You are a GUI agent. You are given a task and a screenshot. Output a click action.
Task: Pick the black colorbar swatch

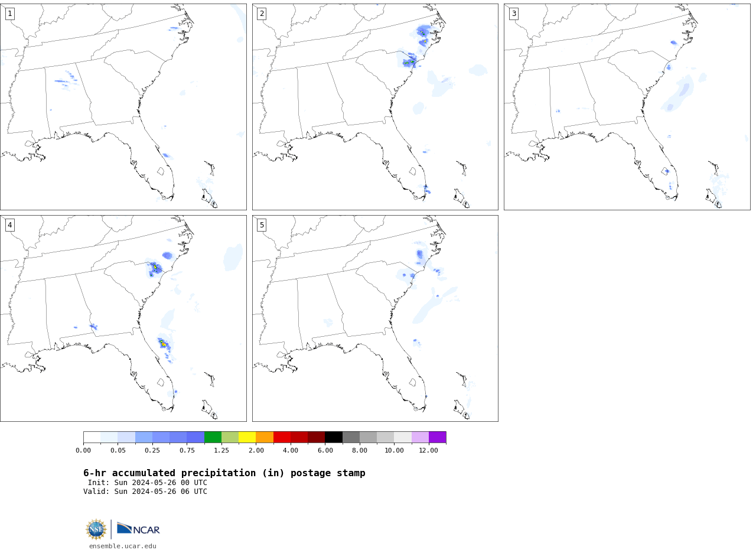tap(334, 437)
